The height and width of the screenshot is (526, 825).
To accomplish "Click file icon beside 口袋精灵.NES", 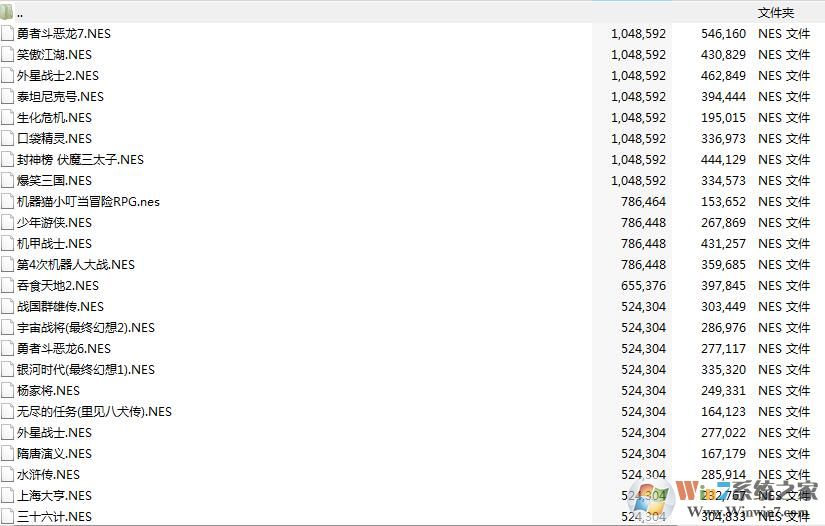I will click(7, 139).
